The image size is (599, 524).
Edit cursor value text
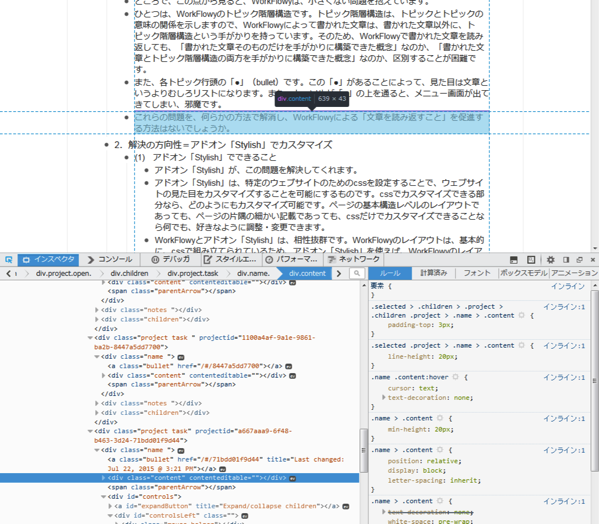tap(428, 388)
